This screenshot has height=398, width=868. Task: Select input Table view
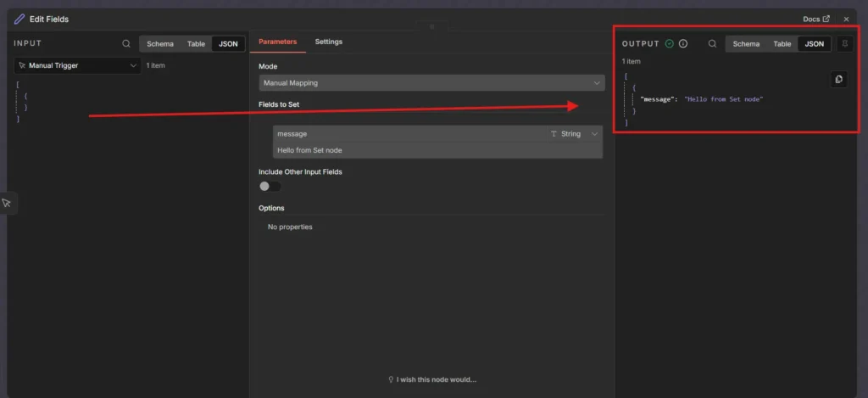(x=196, y=44)
